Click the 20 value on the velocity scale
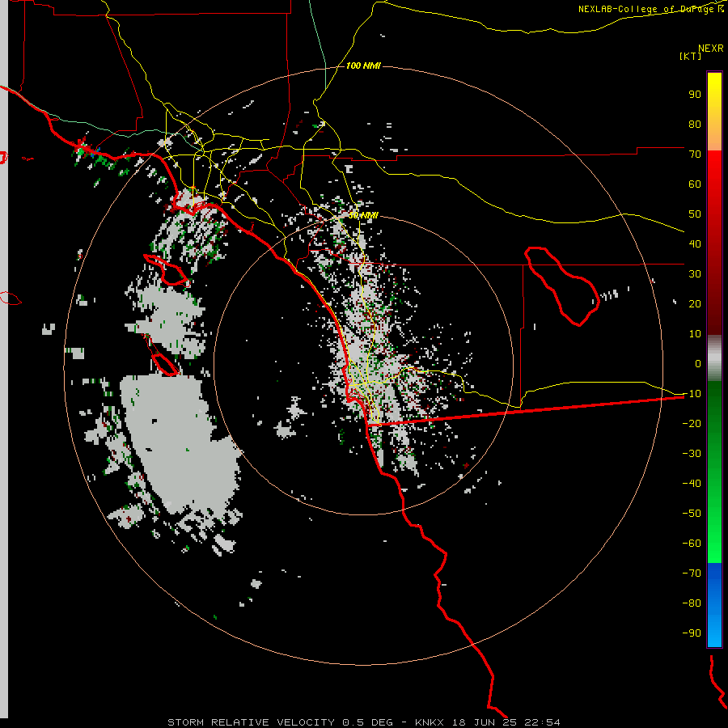The width and height of the screenshot is (728, 728). (x=695, y=303)
